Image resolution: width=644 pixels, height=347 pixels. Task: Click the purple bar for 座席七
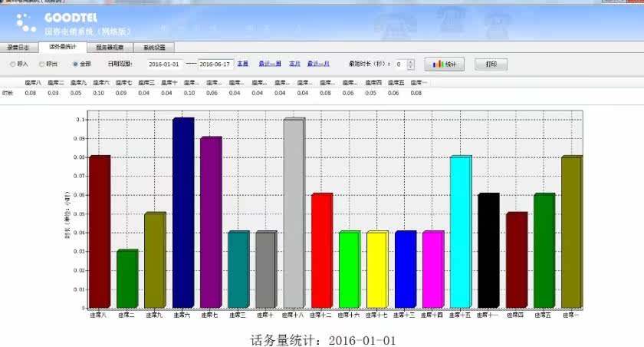point(211,222)
